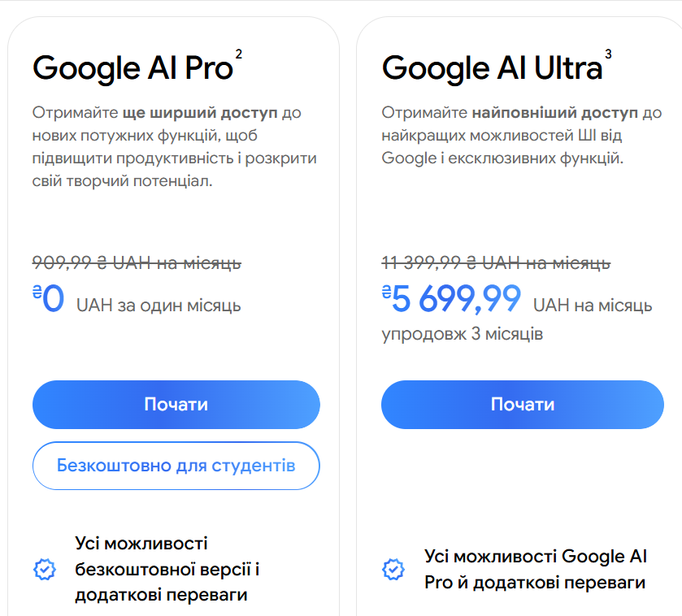Image resolution: width=682 pixels, height=616 pixels.
Task: Click Почати button under Google AI Ultra
Action: 523,405
